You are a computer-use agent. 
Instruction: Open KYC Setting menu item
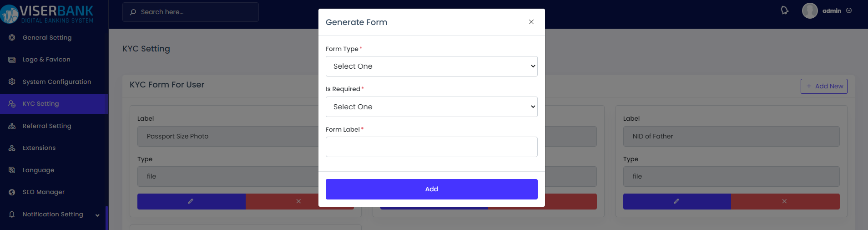tap(41, 104)
